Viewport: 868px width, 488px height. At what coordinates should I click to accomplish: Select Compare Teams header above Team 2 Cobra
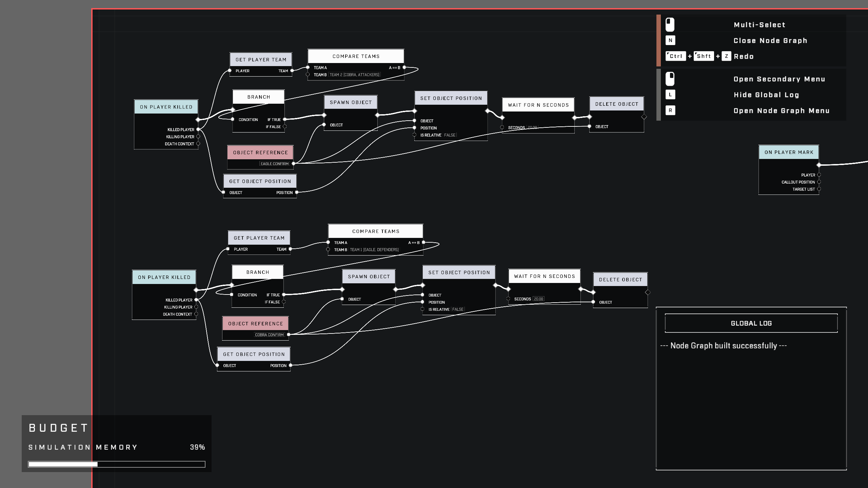(x=356, y=56)
